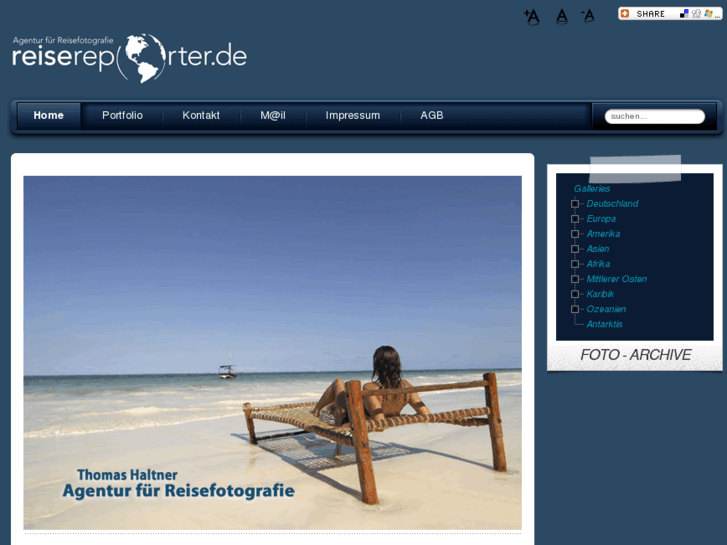Expand the Afrika gallery node

click(x=575, y=264)
